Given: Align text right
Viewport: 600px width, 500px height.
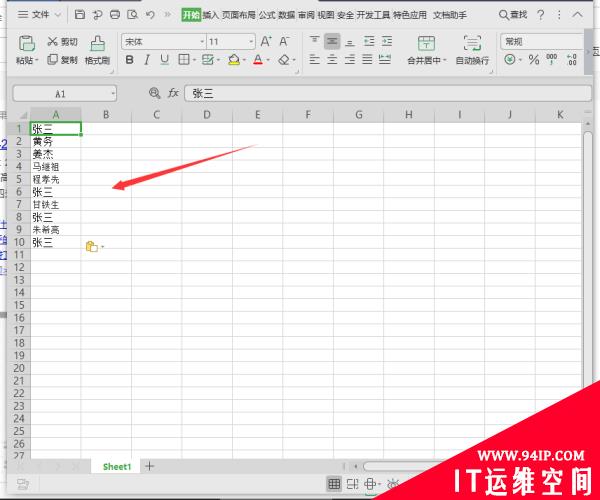Looking at the screenshot, I should (349, 60).
